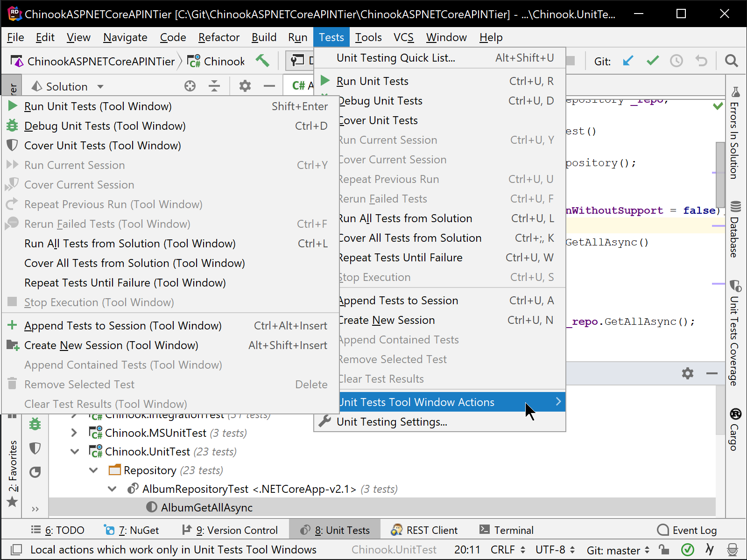The width and height of the screenshot is (747, 560).
Task: Click Git revert arrow icon
Action: point(701,61)
